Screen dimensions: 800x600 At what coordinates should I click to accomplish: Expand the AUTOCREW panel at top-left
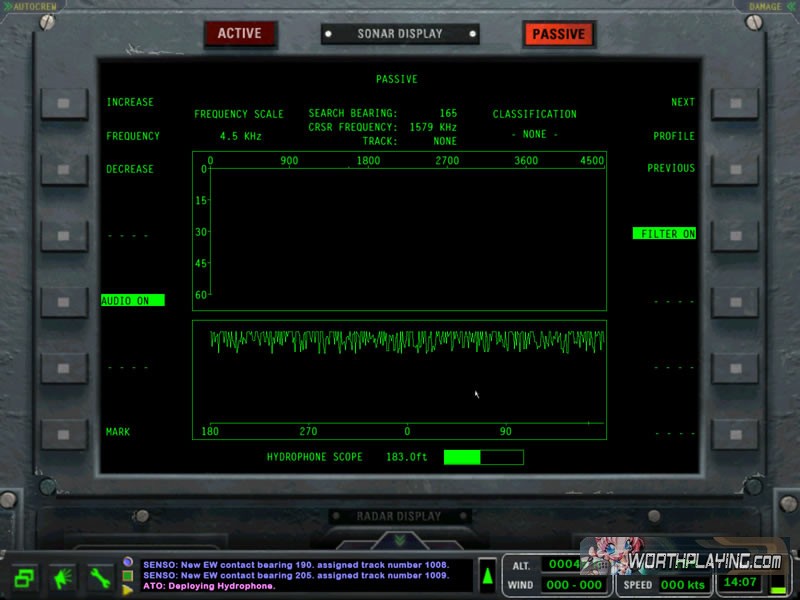pyautogui.click(x=30, y=6)
